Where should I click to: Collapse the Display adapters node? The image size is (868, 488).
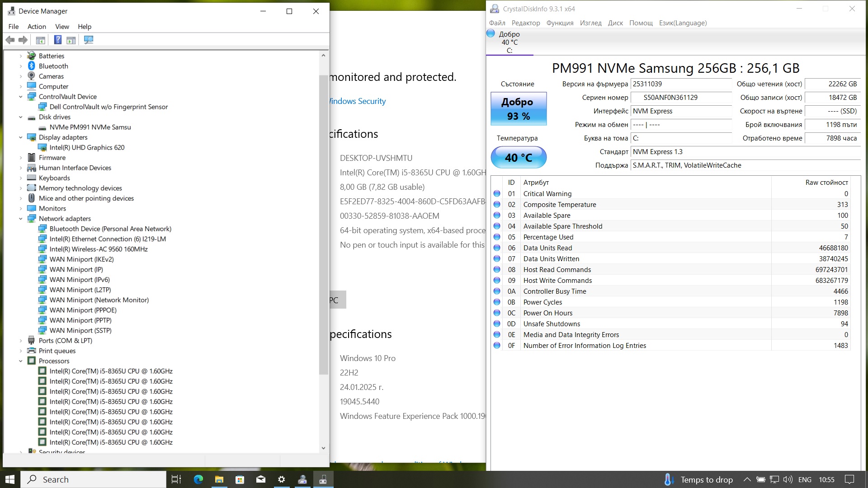point(21,137)
